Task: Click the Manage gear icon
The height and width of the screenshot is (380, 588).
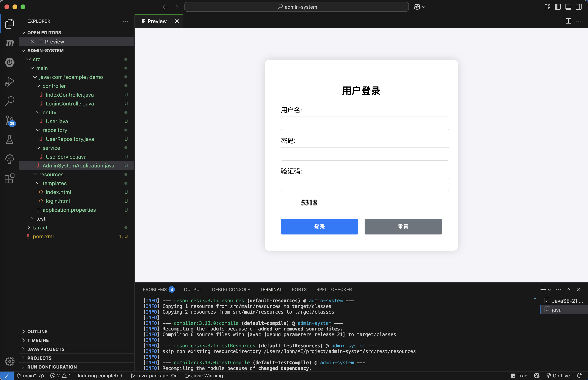Action: (10, 361)
